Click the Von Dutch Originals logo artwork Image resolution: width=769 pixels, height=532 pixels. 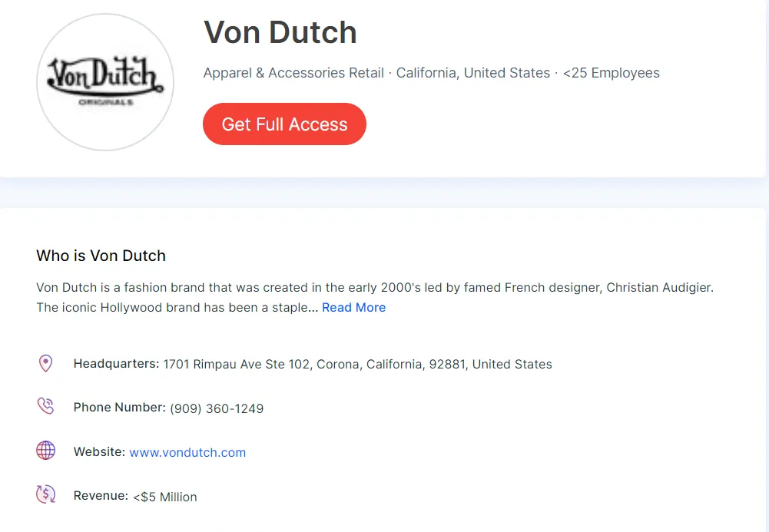104,79
